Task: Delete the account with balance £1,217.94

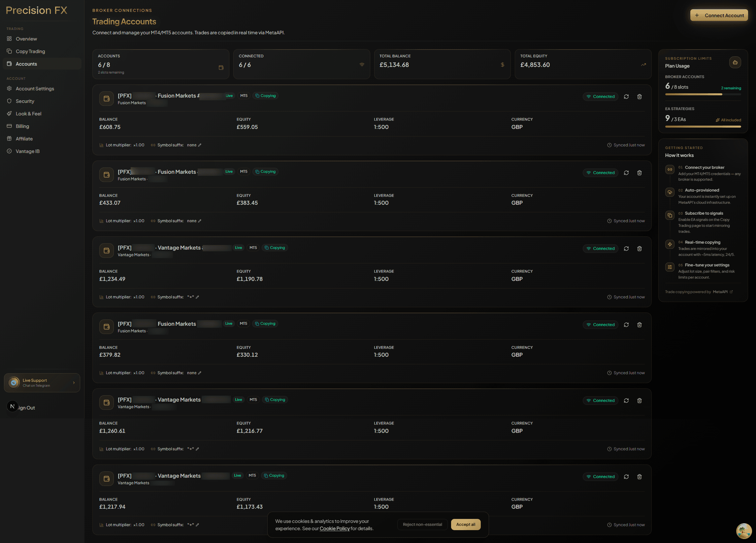Action: tap(639, 476)
